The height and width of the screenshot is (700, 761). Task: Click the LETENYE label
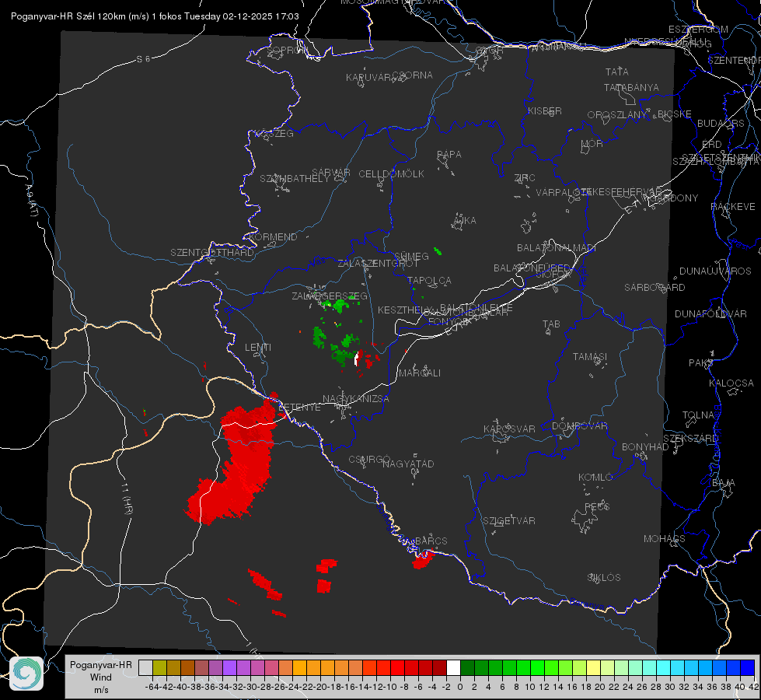(x=299, y=408)
